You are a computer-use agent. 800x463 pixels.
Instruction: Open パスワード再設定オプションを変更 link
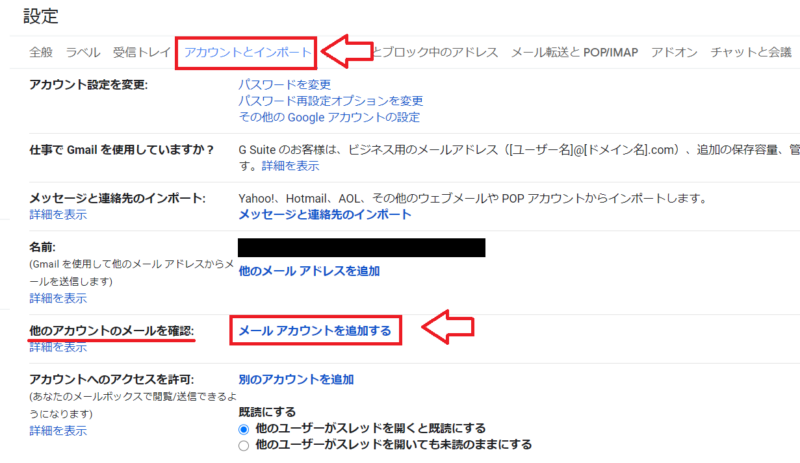[331, 101]
